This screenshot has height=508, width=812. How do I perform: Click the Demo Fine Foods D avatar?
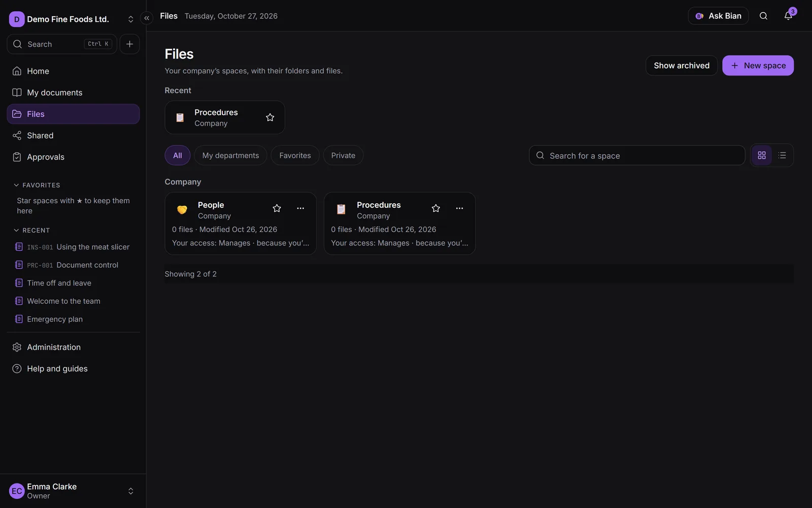17,19
